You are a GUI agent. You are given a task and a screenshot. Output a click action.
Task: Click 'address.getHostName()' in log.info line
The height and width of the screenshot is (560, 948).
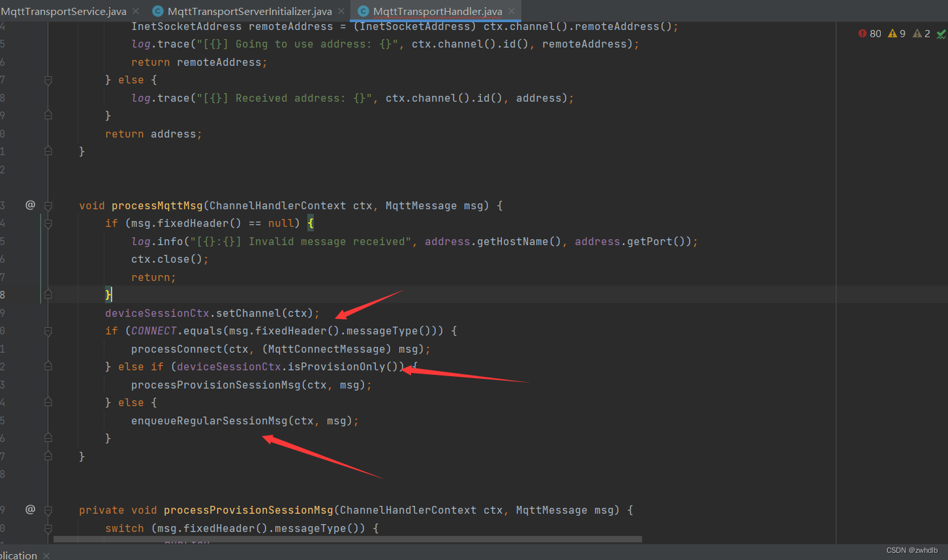(x=493, y=241)
